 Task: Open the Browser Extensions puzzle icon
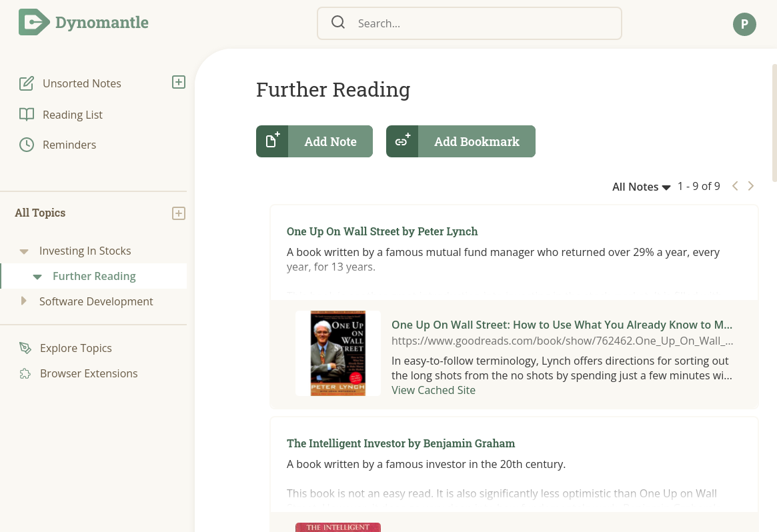[25, 373]
